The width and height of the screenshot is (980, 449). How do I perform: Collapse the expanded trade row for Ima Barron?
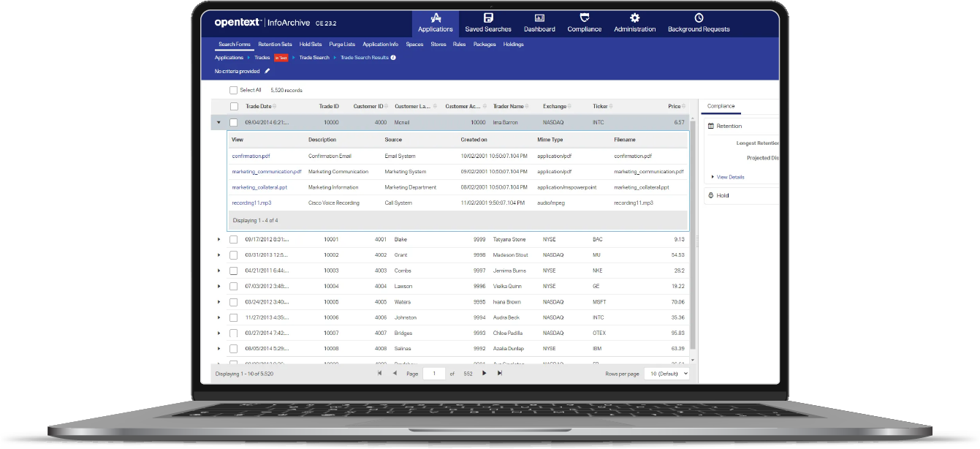[218, 121]
